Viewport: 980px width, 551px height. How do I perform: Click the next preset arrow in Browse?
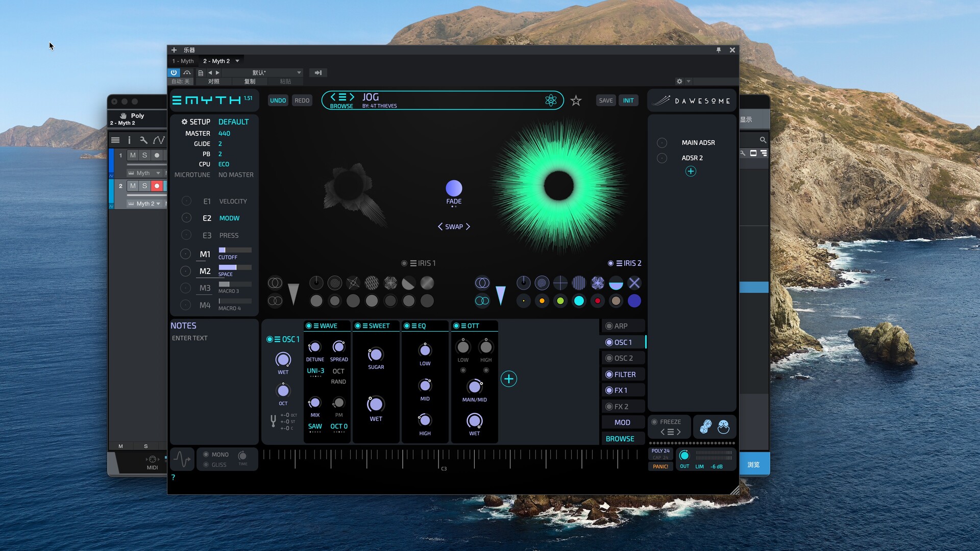pyautogui.click(x=352, y=97)
